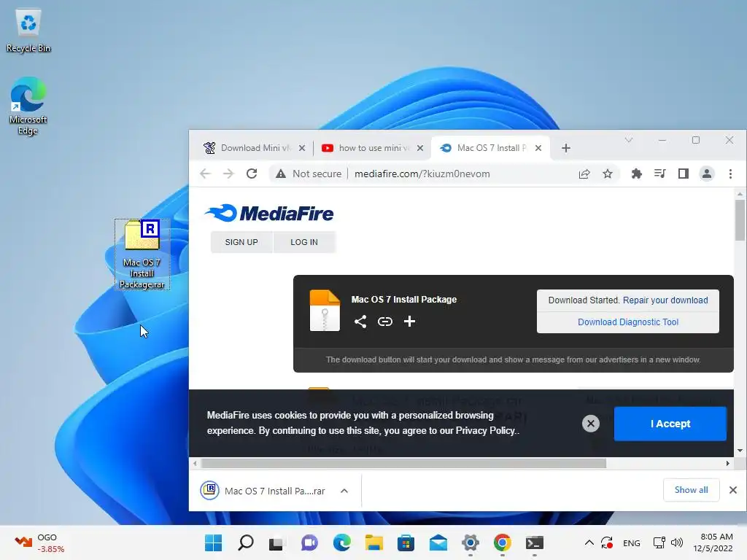Click the ENG language indicator
747x560 pixels.
coord(632,542)
